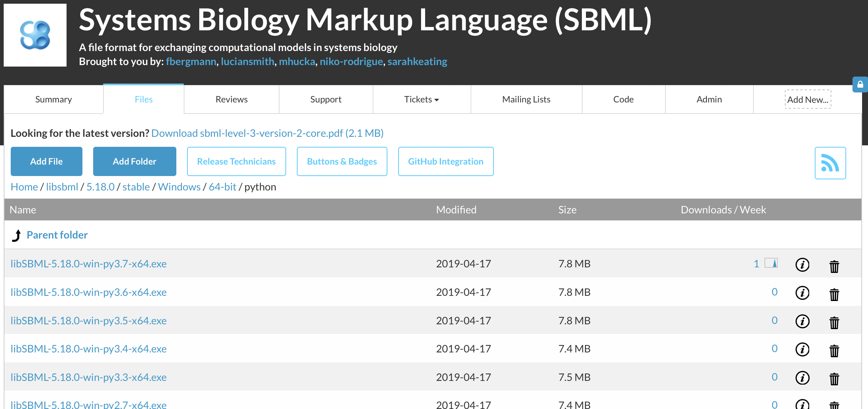Image resolution: width=868 pixels, height=409 pixels.
Task: Open info for py3.7 installer file
Action: 802,265
